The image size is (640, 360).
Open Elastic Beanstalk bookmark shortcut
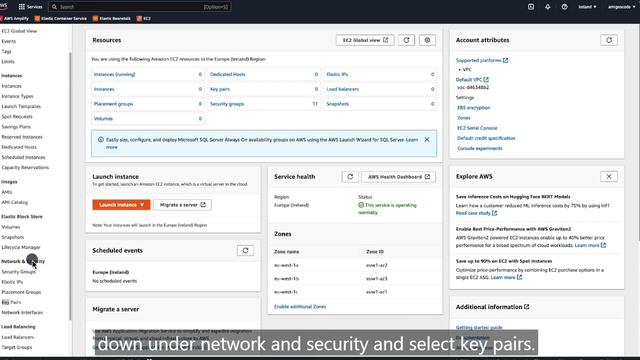(x=111, y=18)
